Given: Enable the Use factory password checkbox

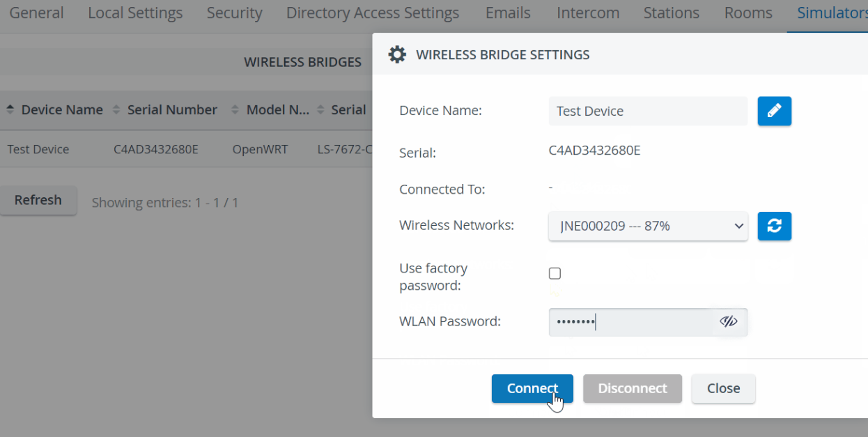Looking at the screenshot, I should tap(555, 273).
